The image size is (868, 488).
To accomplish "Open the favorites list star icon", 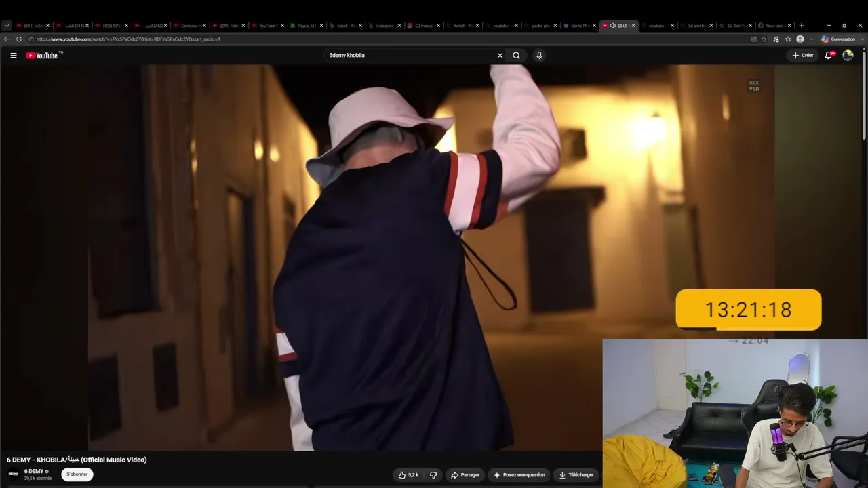I will click(788, 39).
